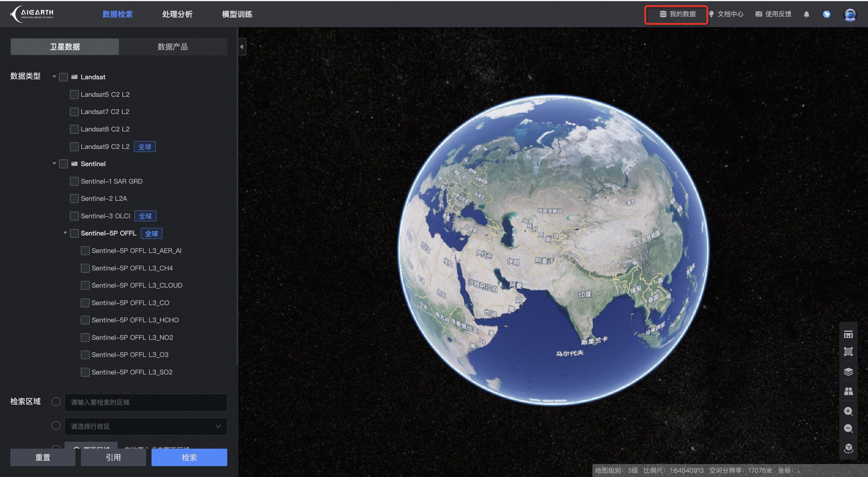
Task: Click the 请输入要检索的区域 input field
Action: pyautogui.click(x=145, y=402)
